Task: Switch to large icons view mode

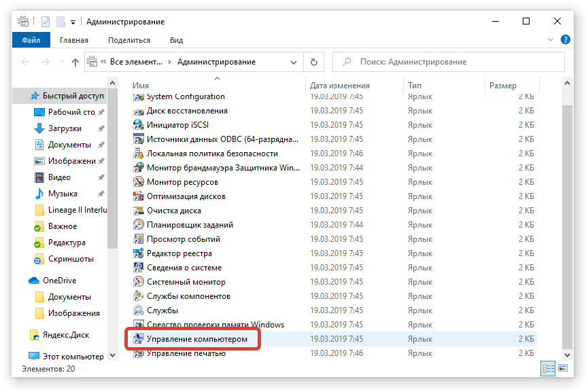Action: 561,368
